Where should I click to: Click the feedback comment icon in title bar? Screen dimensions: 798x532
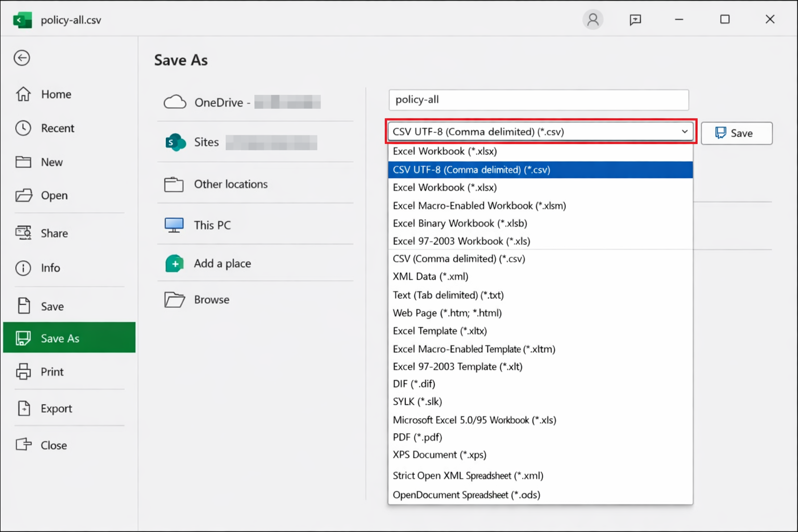(x=635, y=20)
